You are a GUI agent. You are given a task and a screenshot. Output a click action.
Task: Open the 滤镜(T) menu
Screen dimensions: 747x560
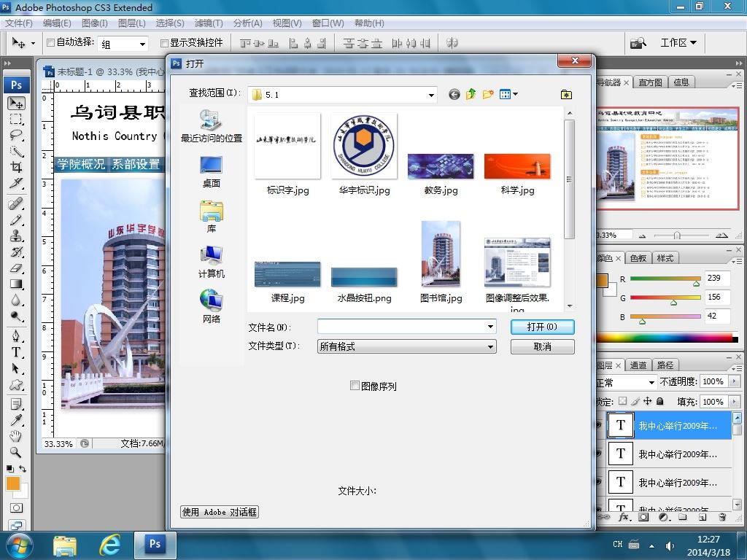coord(209,23)
